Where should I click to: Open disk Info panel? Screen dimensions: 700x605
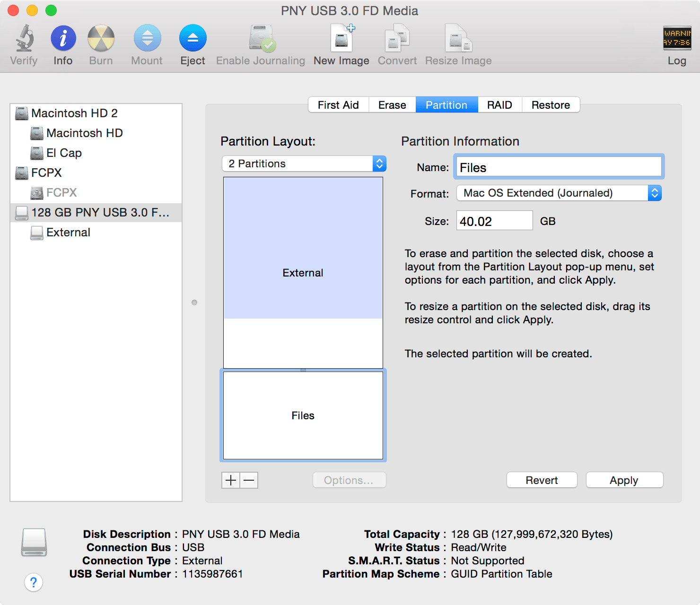63,43
